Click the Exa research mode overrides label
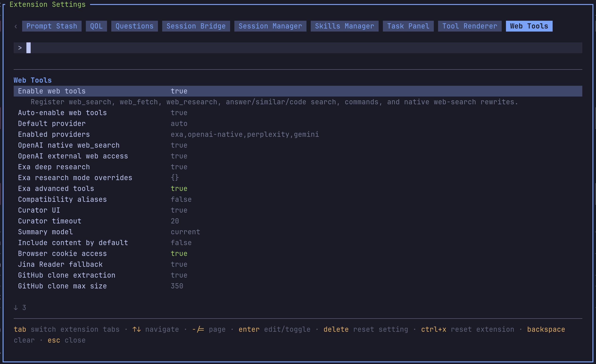This screenshot has height=364, width=596. 75,178
